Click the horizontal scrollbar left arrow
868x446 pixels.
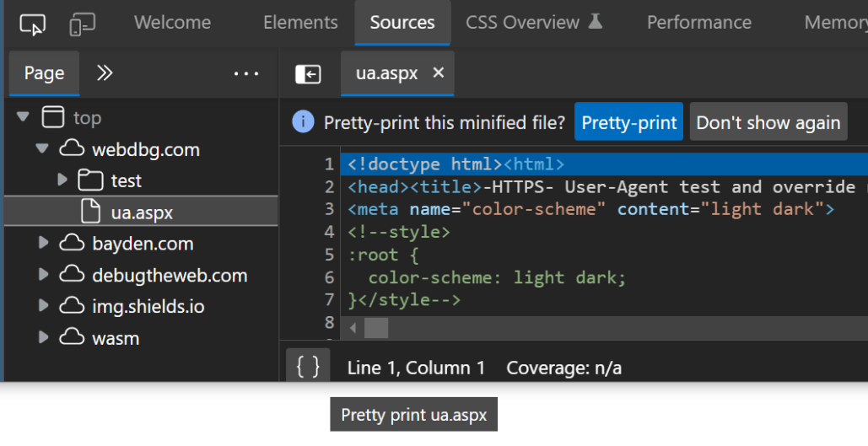point(353,328)
